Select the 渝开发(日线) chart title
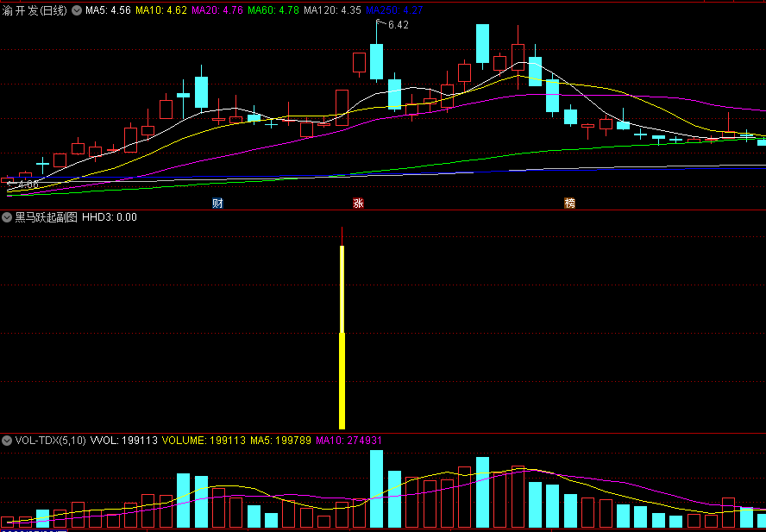The width and height of the screenshot is (766, 532). tap(35, 10)
